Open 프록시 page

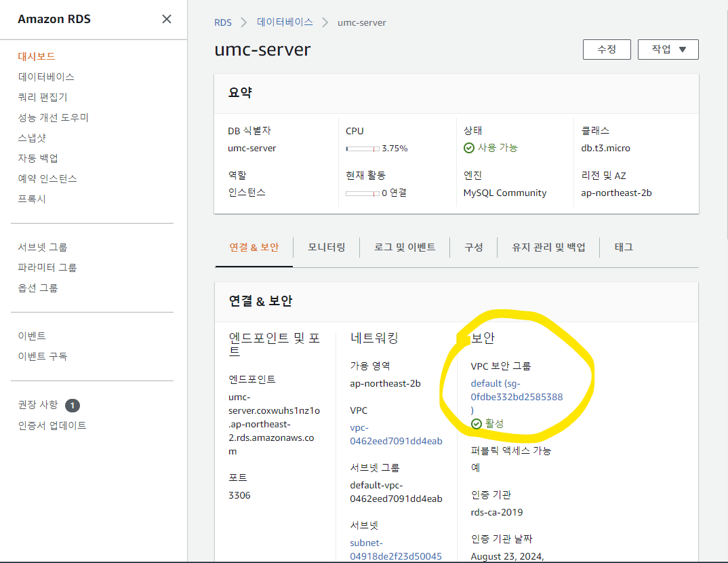pyautogui.click(x=32, y=199)
